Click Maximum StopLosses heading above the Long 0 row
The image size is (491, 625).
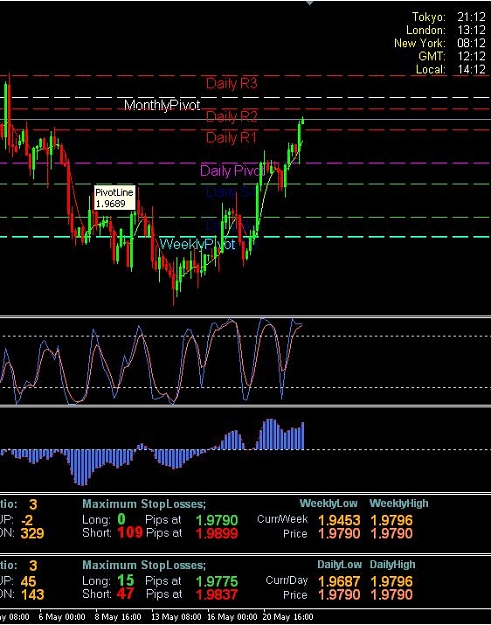(144, 504)
